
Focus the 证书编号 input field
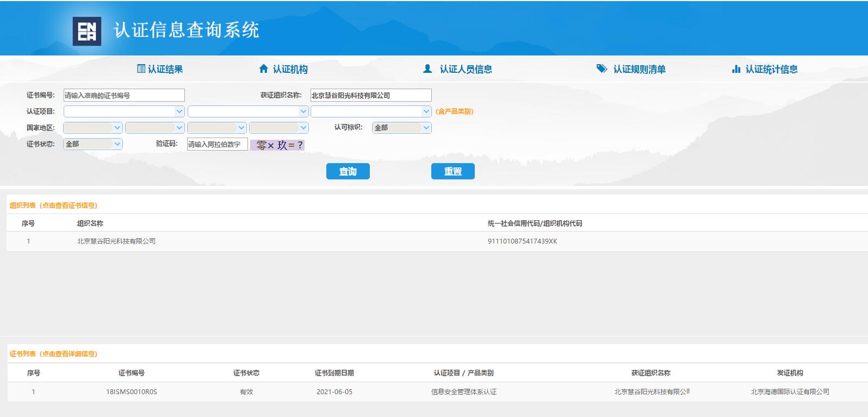coord(124,95)
